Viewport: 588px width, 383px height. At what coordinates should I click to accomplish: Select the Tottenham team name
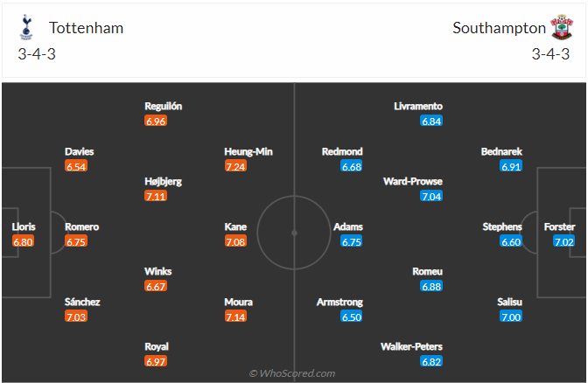(86, 28)
